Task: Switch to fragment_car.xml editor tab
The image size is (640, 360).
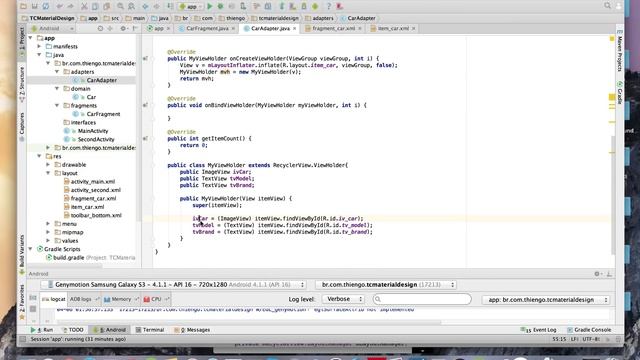Action: (x=333, y=29)
